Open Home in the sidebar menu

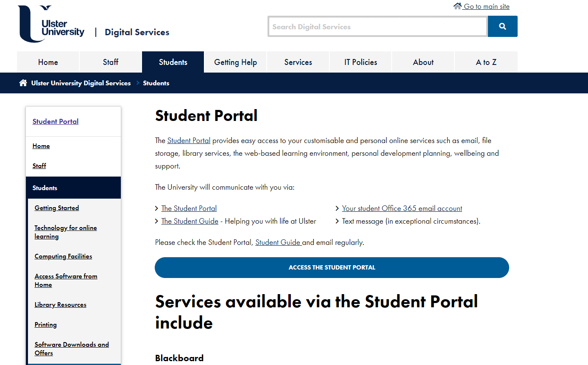click(x=41, y=146)
